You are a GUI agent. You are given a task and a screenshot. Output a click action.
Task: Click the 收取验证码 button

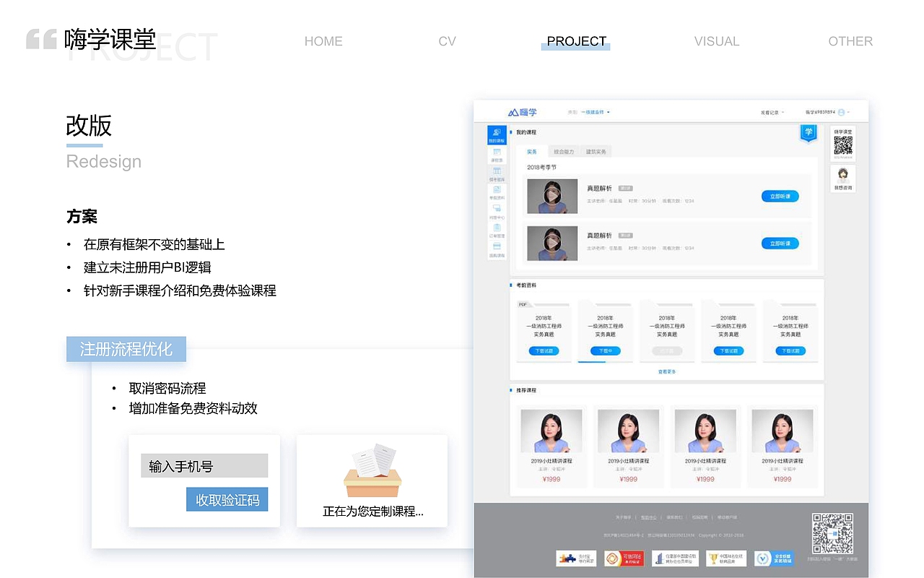tap(227, 499)
